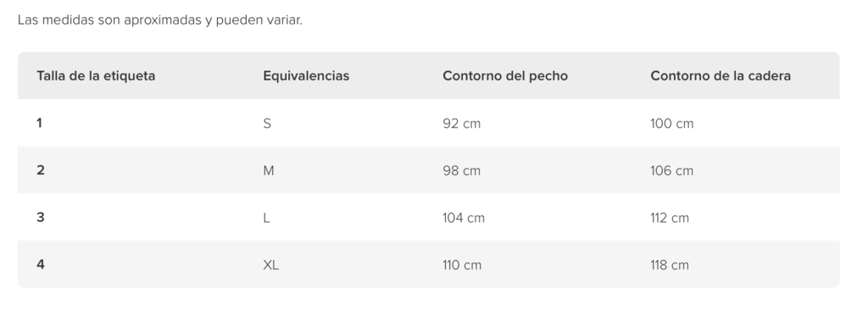
Task: Click the 104 cm chest value
Action: click(464, 218)
